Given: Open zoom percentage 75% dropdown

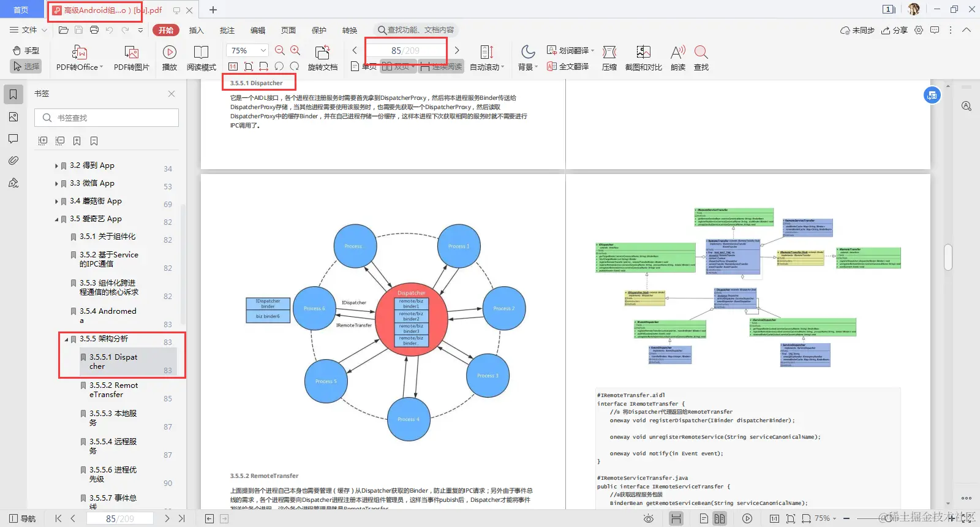Looking at the screenshot, I should click(x=247, y=50).
